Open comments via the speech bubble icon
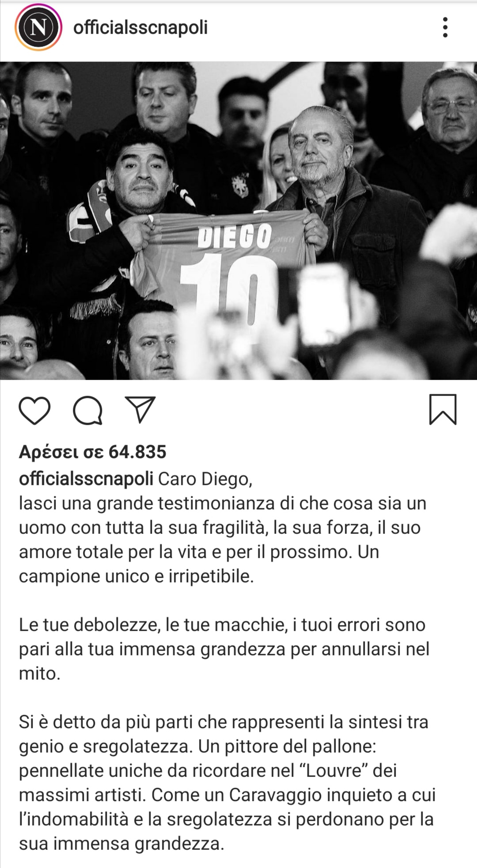Screen dimensions: 477x868 [88, 411]
